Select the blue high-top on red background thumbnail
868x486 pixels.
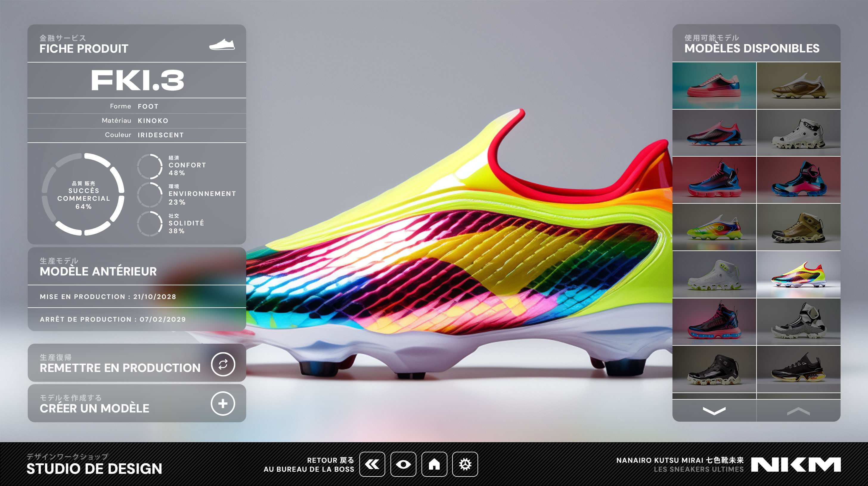tap(714, 180)
